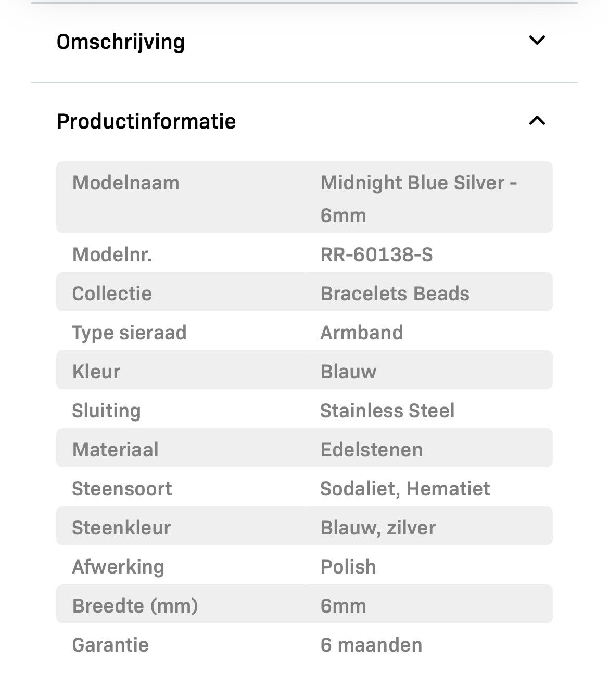The height and width of the screenshot is (700, 609).
Task: Click the 6 maanden warranty value
Action: [x=371, y=645]
